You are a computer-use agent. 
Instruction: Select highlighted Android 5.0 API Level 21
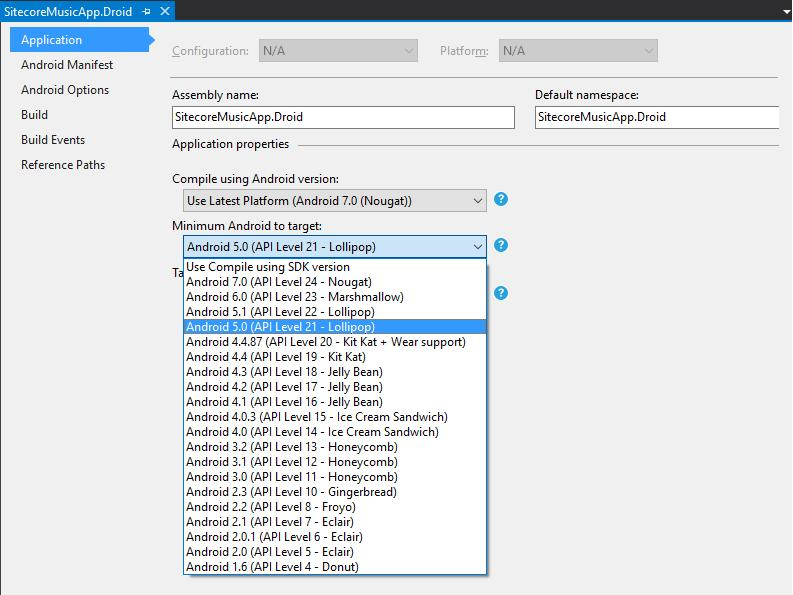(x=335, y=327)
